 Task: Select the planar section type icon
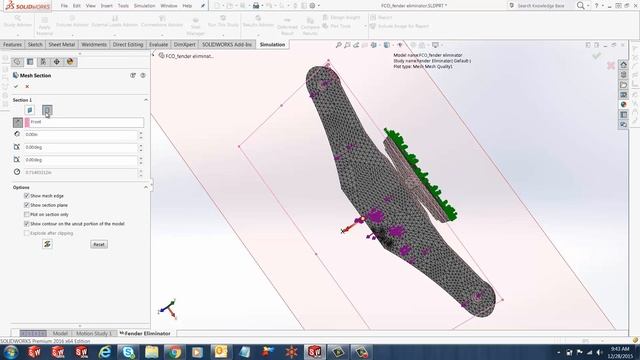(29, 110)
